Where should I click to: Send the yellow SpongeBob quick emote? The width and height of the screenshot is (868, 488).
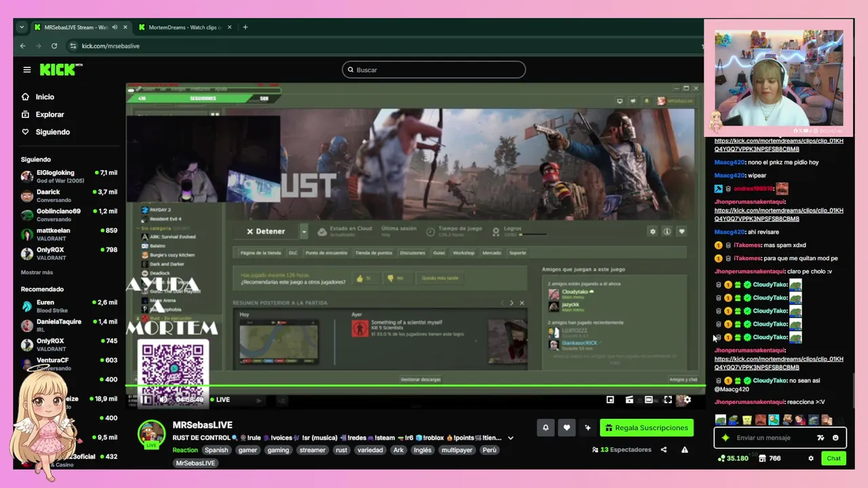coord(747,420)
